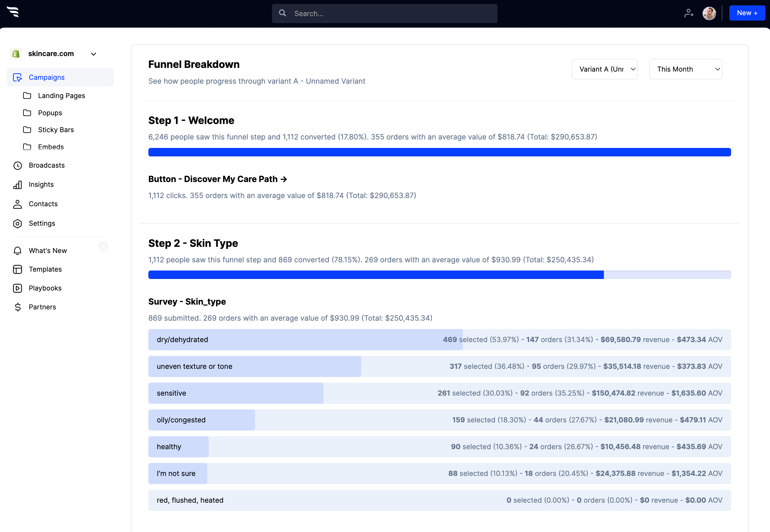Click the Playbooks play icon
The width and height of the screenshot is (770, 532).
pyautogui.click(x=17, y=288)
